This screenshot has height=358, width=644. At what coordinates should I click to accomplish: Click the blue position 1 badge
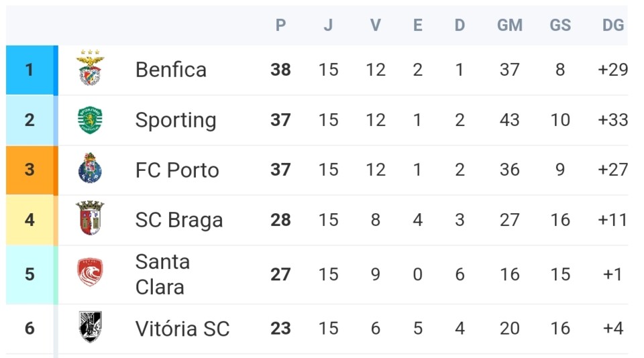(x=30, y=70)
